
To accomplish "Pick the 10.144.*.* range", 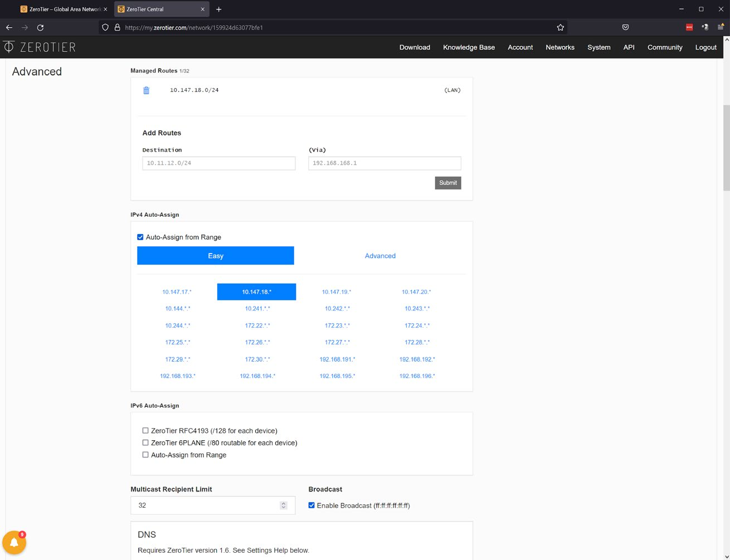I will pyautogui.click(x=177, y=309).
